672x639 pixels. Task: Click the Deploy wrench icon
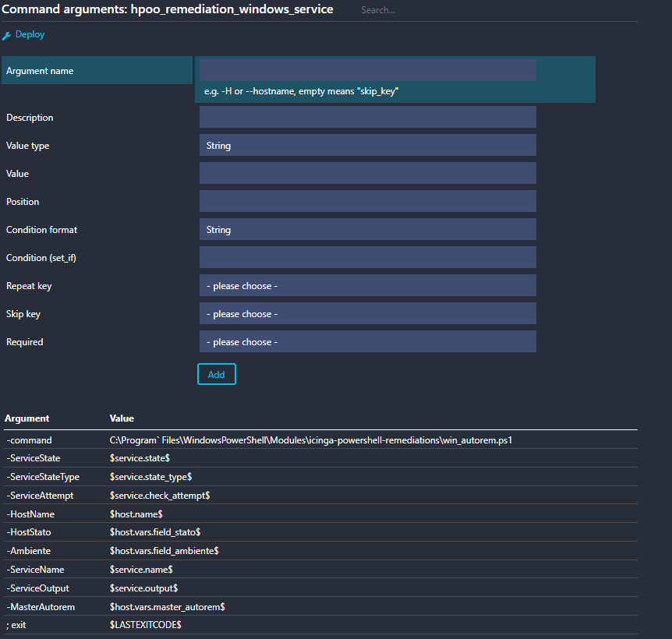pos(8,34)
